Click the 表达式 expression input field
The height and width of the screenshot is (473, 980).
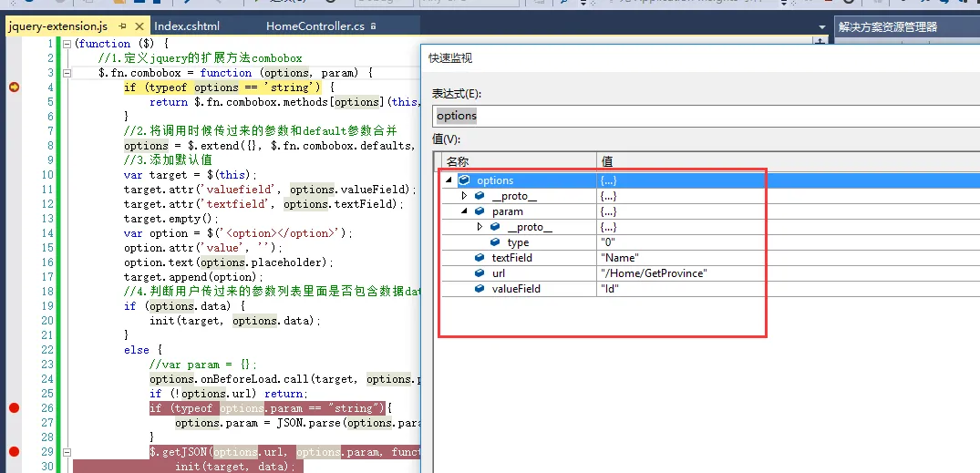pos(706,116)
